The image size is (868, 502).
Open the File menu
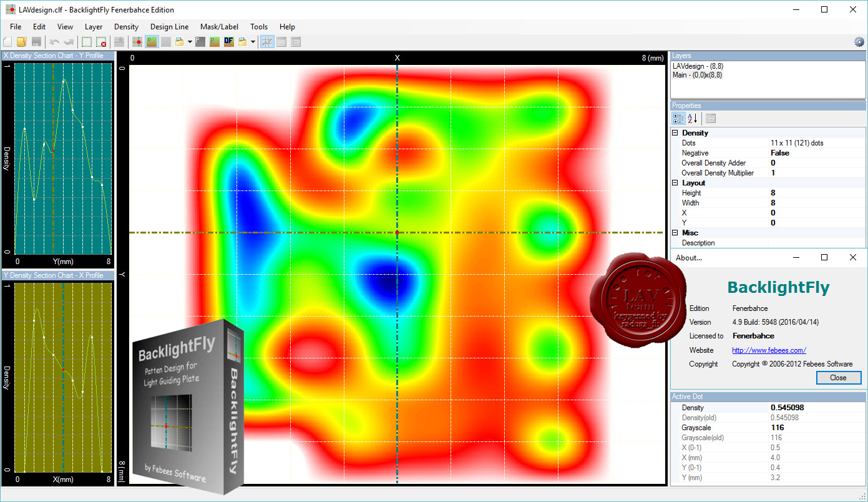(x=16, y=27)
